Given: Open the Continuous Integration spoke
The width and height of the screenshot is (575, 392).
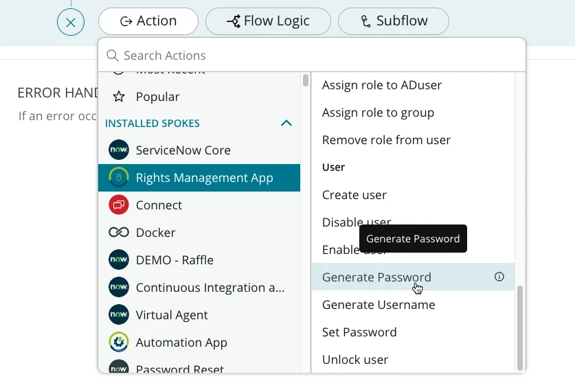Looking at the screenshot, I should click(x=199, y=288).
